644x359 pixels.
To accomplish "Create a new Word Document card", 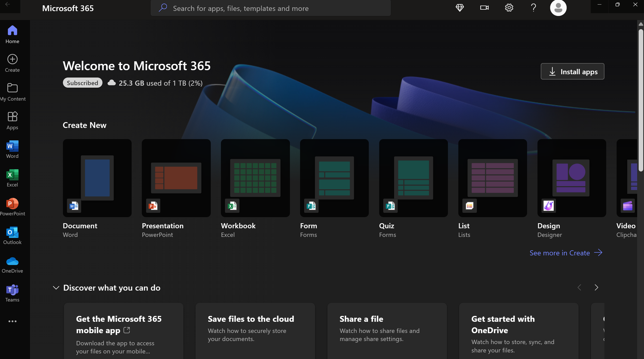I will tap(97, 178).
